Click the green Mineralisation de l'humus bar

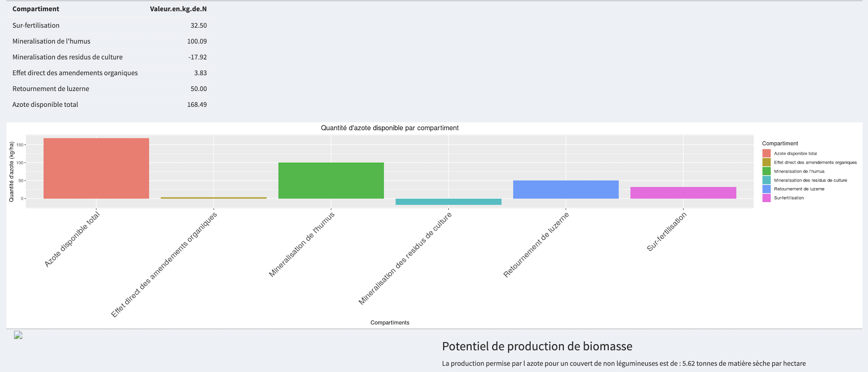(331, 181)
